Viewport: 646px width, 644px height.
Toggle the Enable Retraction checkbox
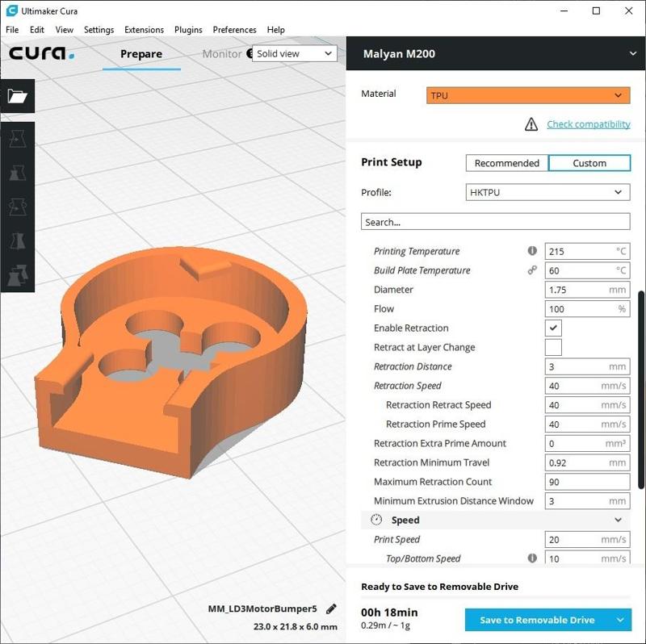point(553,328)
